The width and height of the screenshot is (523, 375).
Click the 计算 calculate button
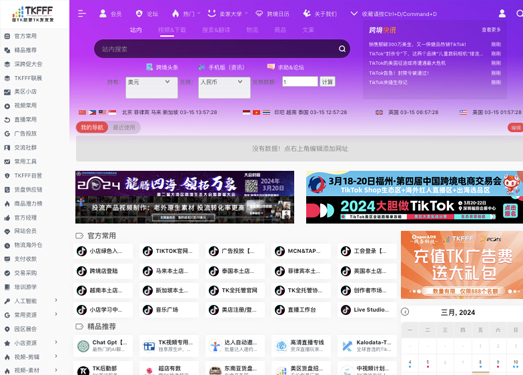tap(327, 82)
